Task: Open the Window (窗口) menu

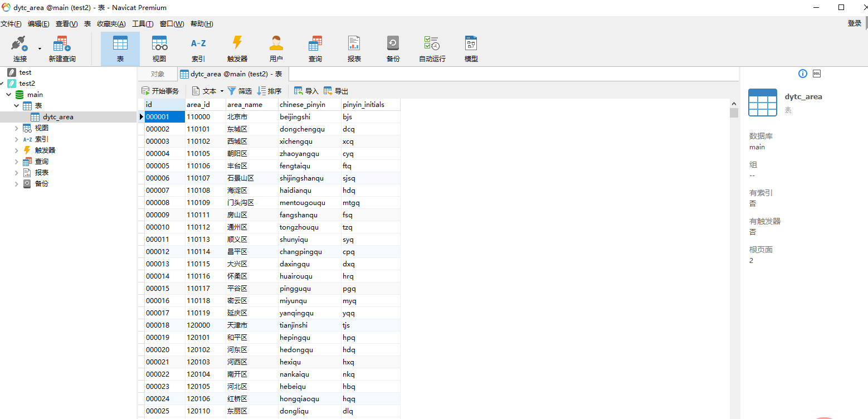Action: tap(172, 24)
